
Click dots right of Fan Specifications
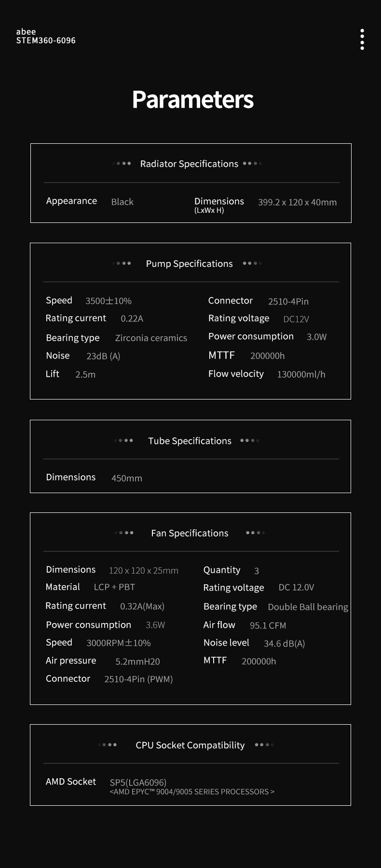click(x=255, y=533)
